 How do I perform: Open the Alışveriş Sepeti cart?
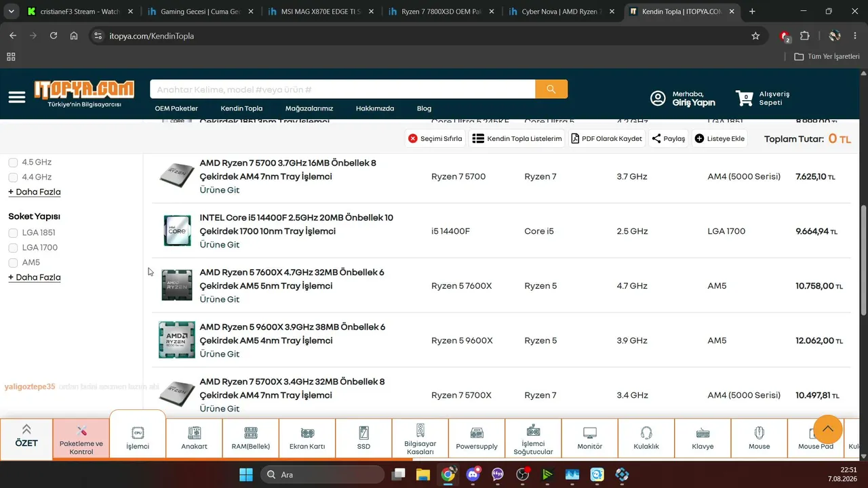point(763,98)
